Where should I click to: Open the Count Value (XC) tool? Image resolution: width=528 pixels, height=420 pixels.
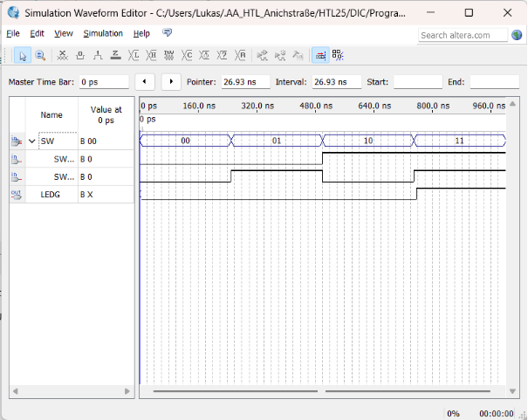coord(189,55)
